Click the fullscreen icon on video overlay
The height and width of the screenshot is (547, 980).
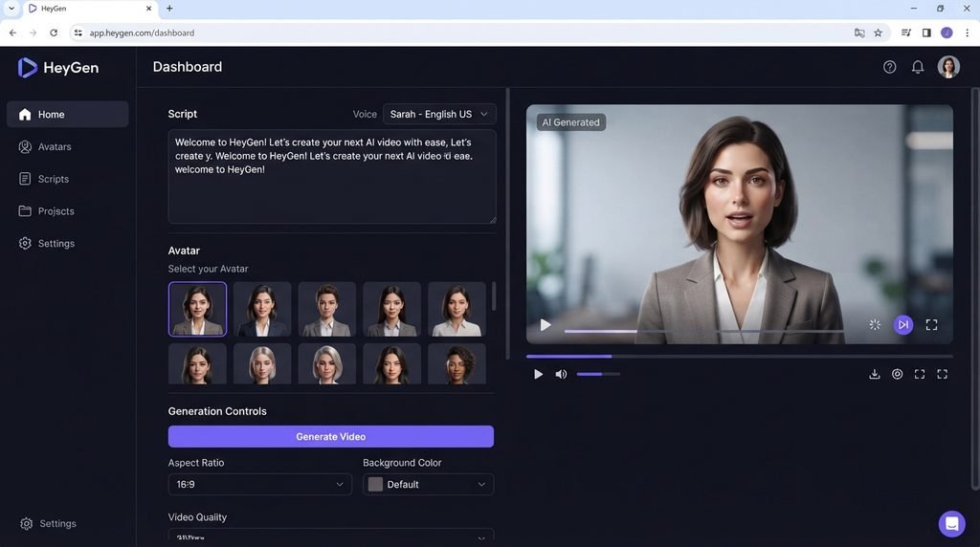pos(931,325)
